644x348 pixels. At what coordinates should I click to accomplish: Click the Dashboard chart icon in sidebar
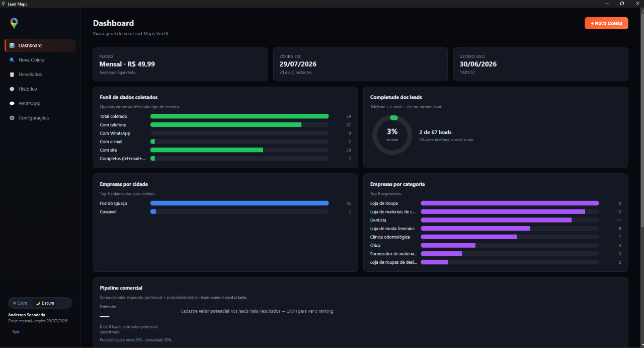[12, 45]
